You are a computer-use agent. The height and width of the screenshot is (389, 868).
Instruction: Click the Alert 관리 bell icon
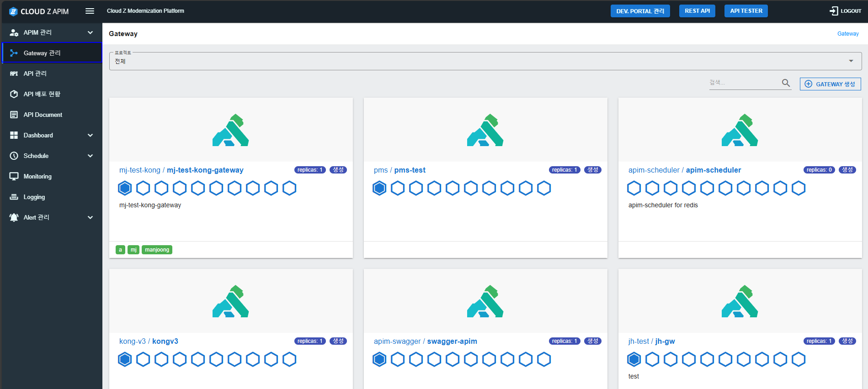tap(14, 217)
